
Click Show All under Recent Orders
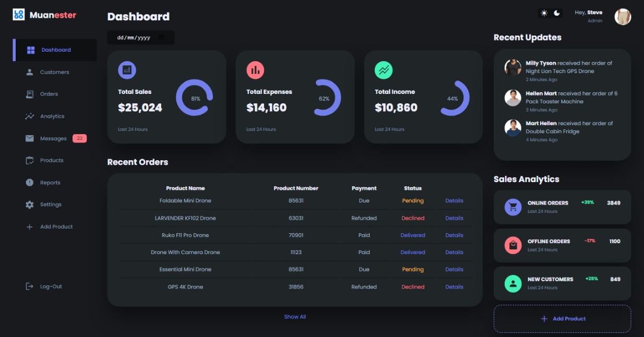[295, 316]
